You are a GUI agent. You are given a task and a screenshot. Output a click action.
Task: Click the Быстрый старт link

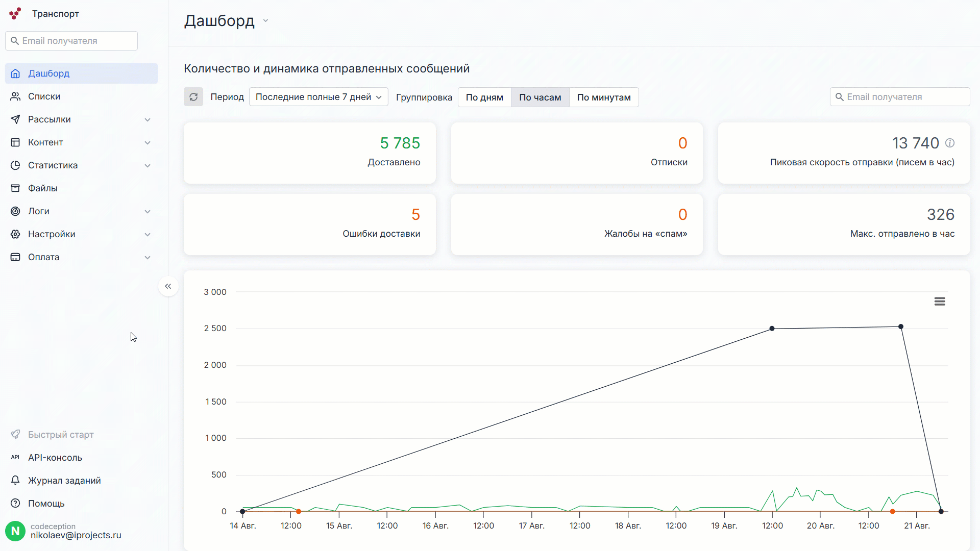click(x=61, y=435)
